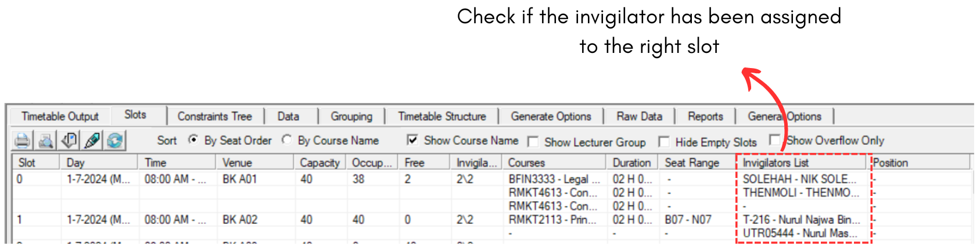The width and height of the screenshot is (980, 246).
Task: Select the By Seat Order radio button
Action: (193, 140)
